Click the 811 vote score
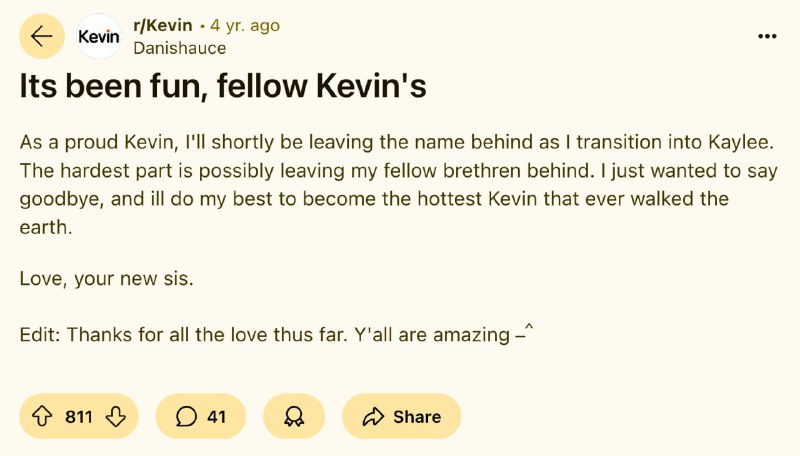 [79, 417]
